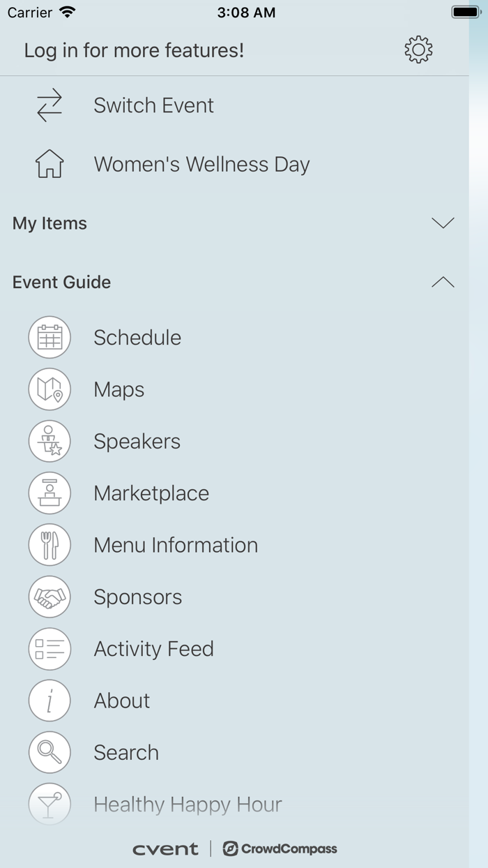The image size is (488, 868).
Task: Collapse the Event Guide section
Action: 443,282
